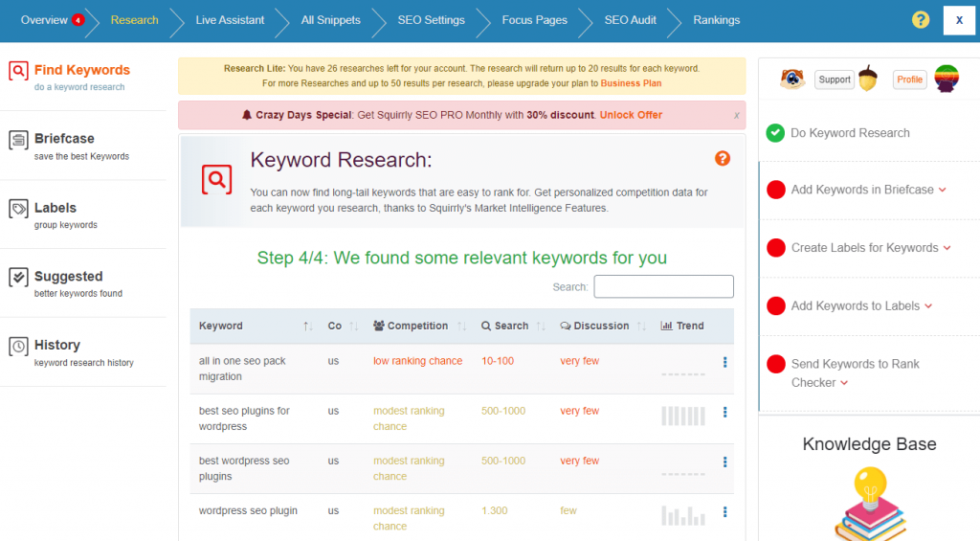Image resolution: width=980 pixels, height=541 pixels.
Task: Open the Suggested checkmark icon
Action: click(18, 278)
